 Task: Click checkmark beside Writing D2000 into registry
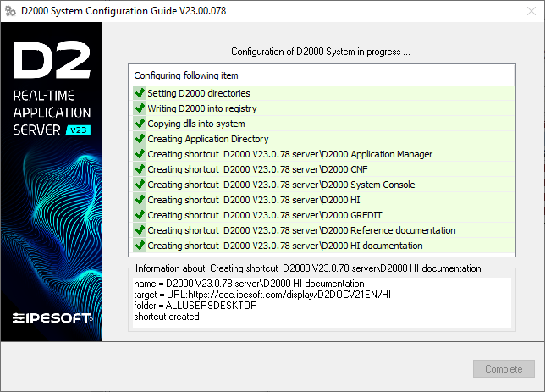[x=140, y=108]
